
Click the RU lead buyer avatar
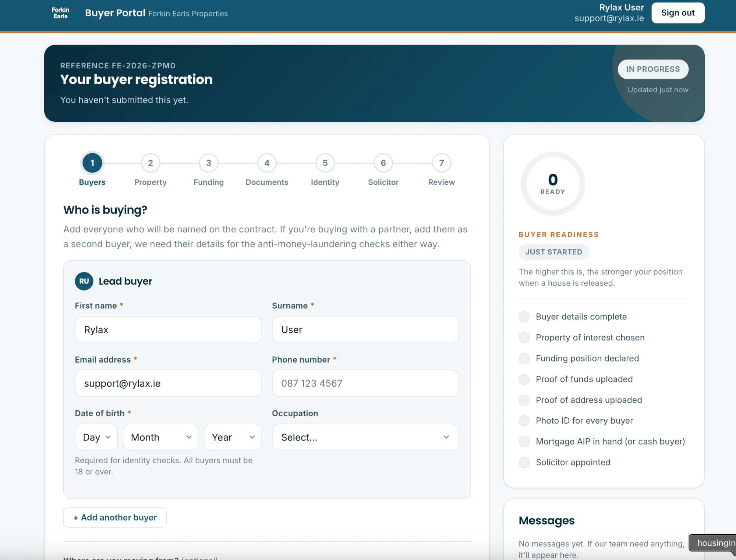coord(84,281)
